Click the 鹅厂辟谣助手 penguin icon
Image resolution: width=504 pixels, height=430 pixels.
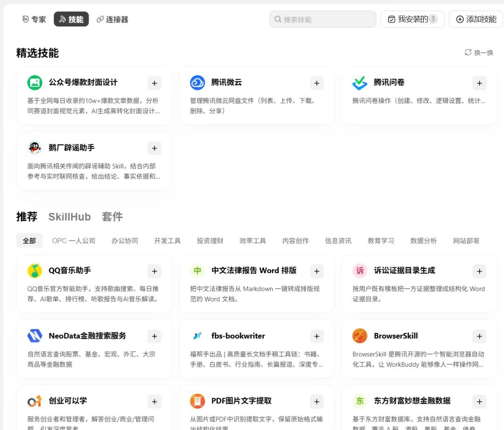(x=35, y=148)
